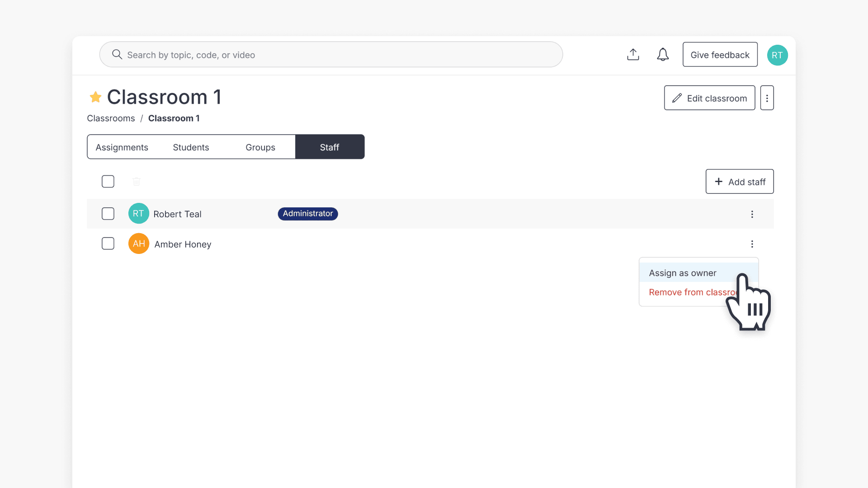Open the classroom options kebab menu next to Edit classroom
The height and width of the screenshot is (488, 868).
coord(767,98)
